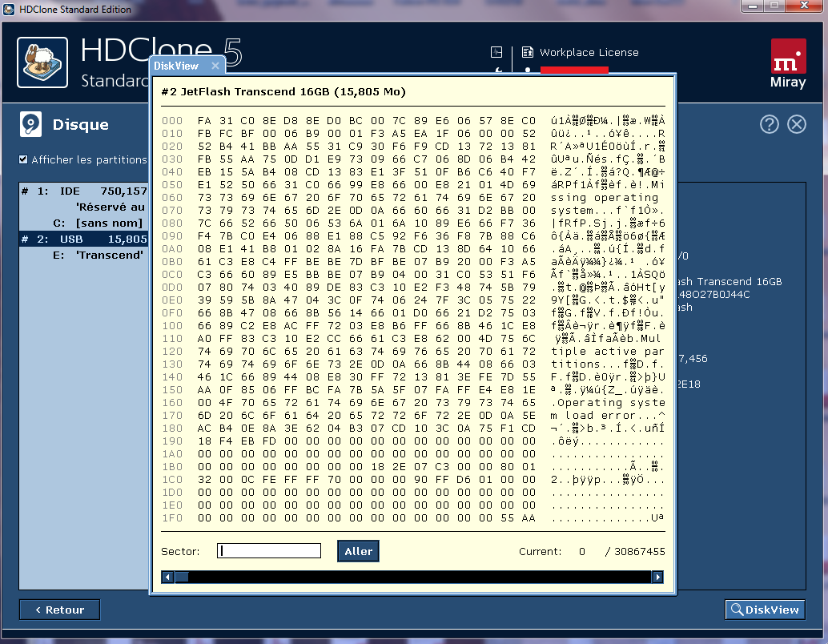Click the scrollbar left arrow

[x=167, y=577]
